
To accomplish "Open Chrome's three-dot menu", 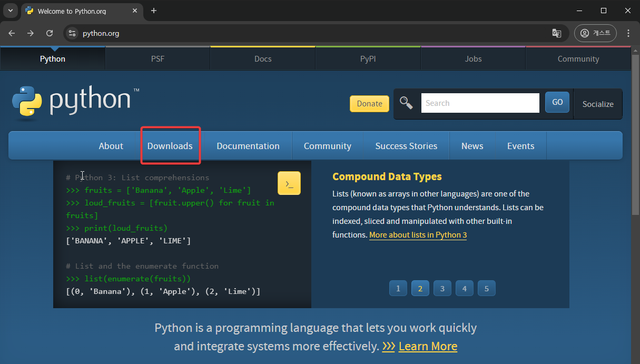I will click(628, 33).
